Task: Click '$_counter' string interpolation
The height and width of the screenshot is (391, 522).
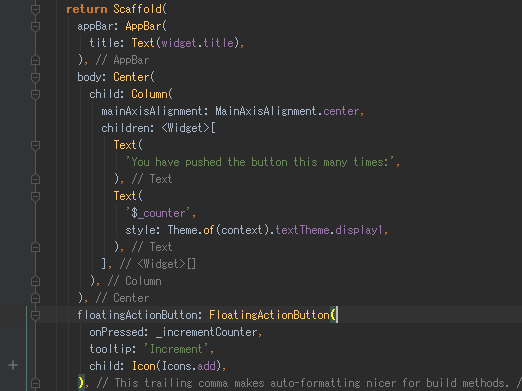Action: click(x=158, y=213)
